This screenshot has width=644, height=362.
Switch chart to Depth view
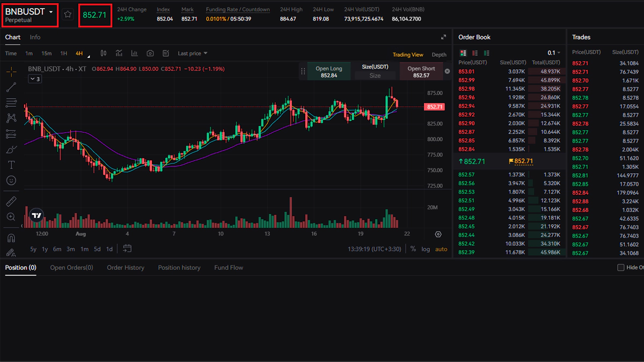(439, 55)
